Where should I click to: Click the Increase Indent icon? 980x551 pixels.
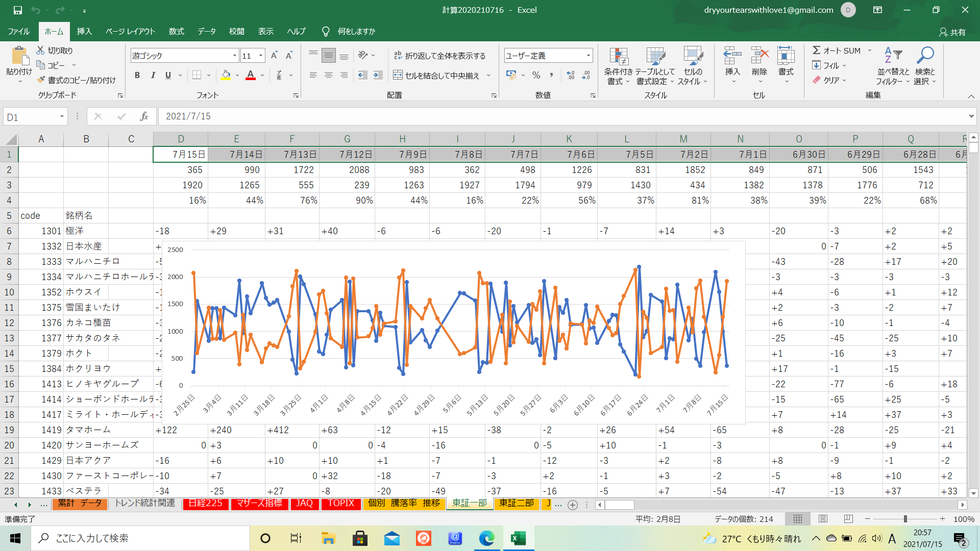[x=378, y=76]
